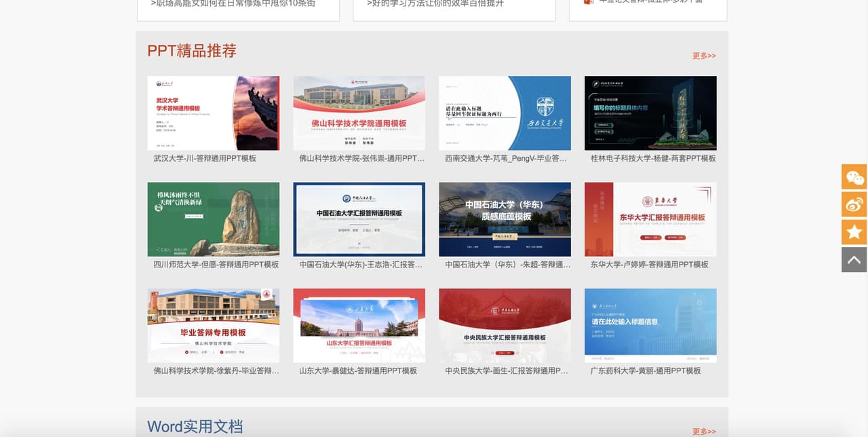Click the Word实用文档 section heading
This screenshot has height=437, width=868.
click(195, 427)
